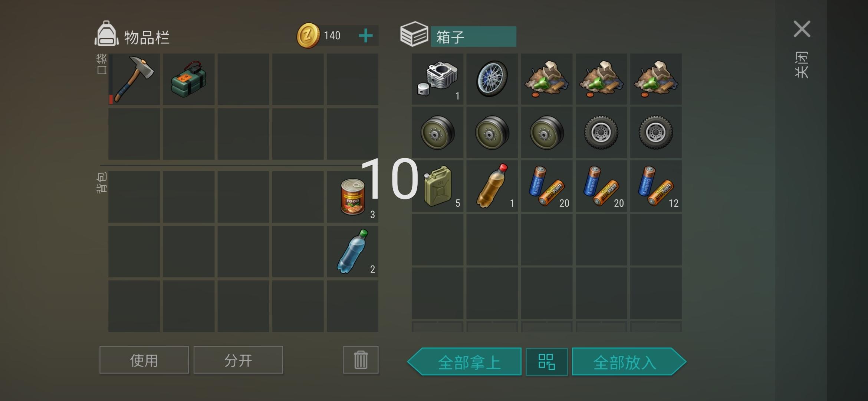Select the first rubber tire with tread

tap(601, 133)
